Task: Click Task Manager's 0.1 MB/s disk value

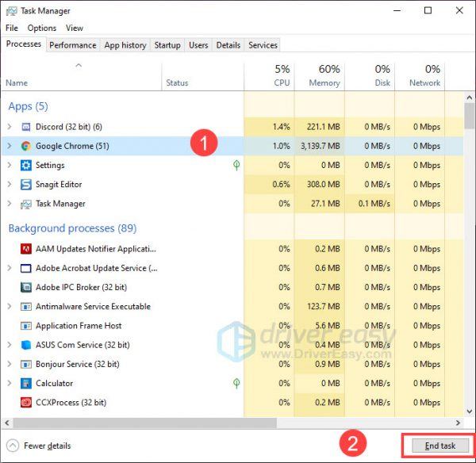Action: (x=374, y=204)
